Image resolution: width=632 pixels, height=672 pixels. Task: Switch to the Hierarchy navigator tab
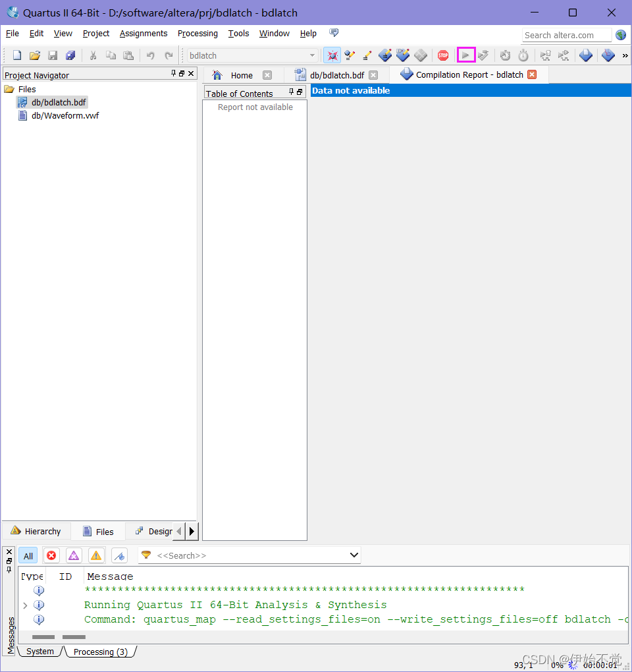[36, 532]
